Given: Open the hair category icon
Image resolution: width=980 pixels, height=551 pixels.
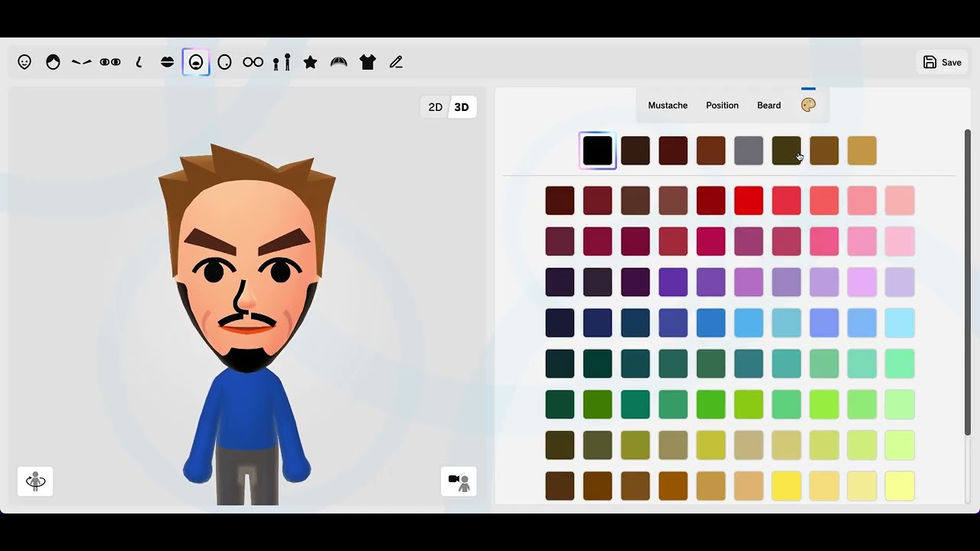Looking at the screenshot, I should coord(53,63).
